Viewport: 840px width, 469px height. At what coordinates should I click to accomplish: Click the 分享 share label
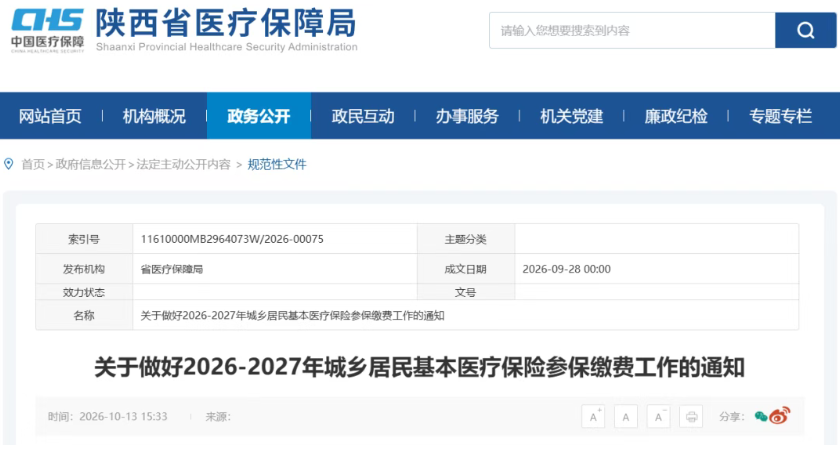(732, 416)
